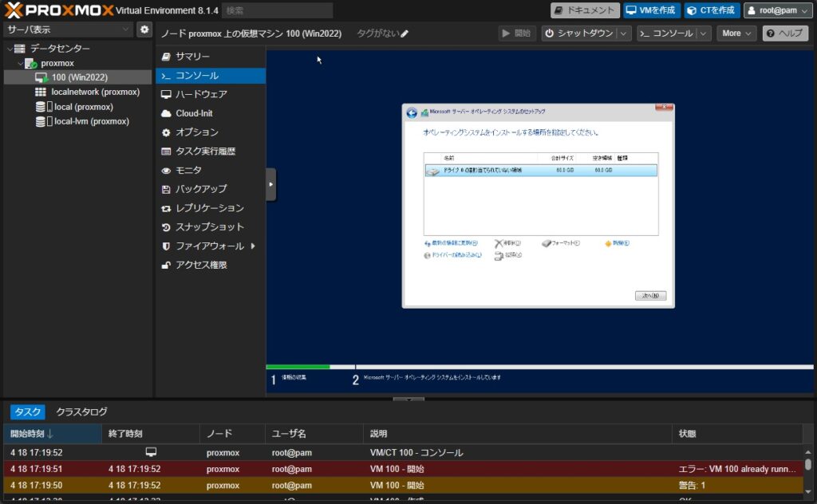The width and height of the screenshot is (817, 504).
Task: Click the pencil icon to edit tags
Action: click(405, 33)
